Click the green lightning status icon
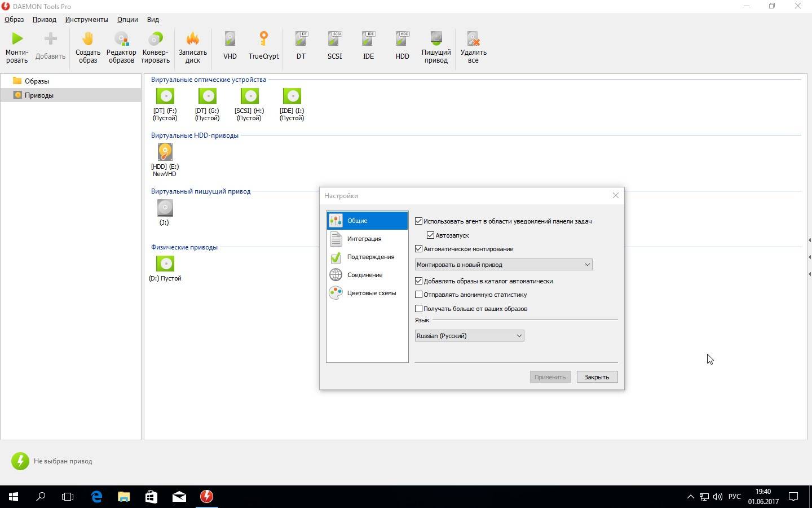Viewport: 812px width, 508px height. (x=20, y=461)
